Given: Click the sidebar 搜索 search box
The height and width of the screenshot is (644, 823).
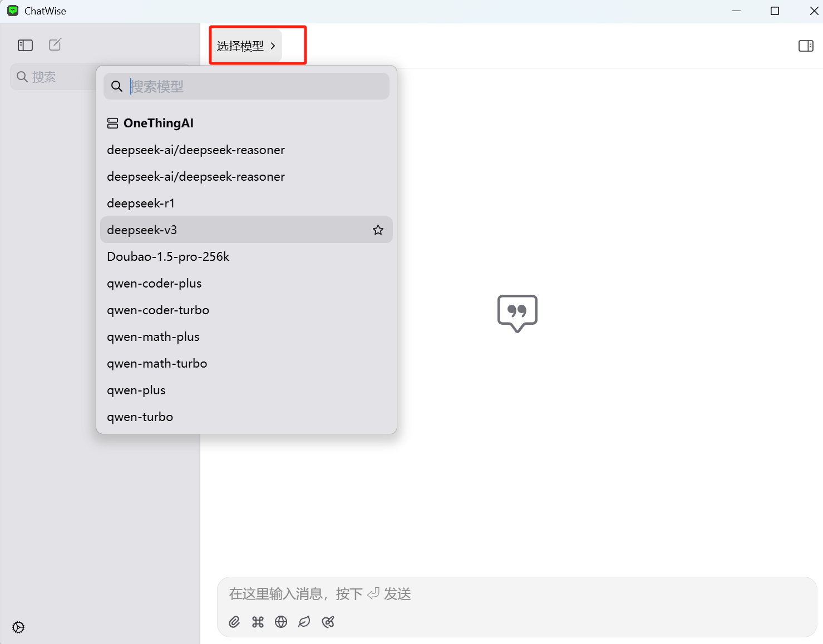Looking at the screenshot, I should click(53, 77).
